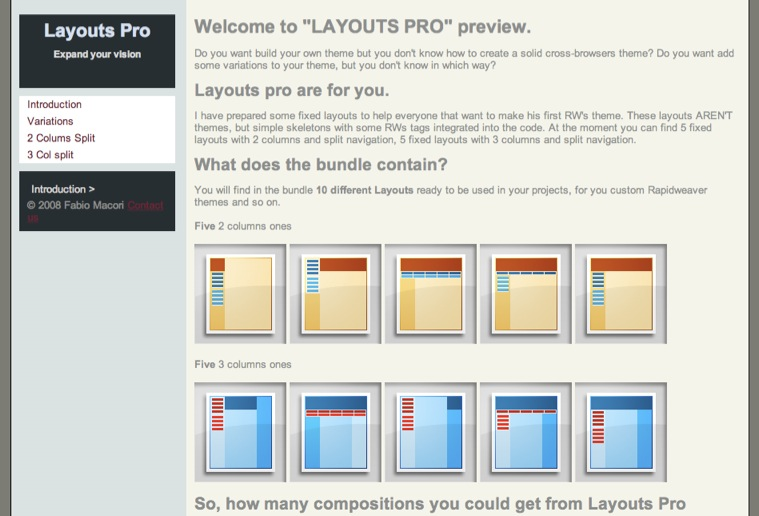Open the third orange 2-column layout thumbnail

(430, 293)
